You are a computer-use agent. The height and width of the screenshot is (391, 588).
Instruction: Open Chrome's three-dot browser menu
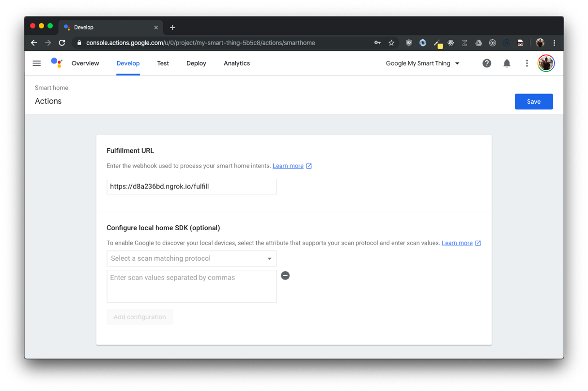[x=554, y=43]
